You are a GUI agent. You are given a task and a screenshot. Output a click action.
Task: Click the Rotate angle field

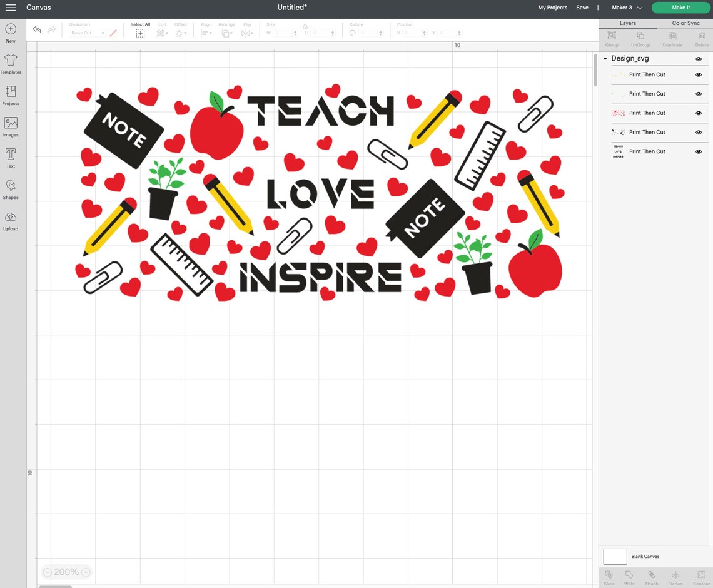tap(371, 33)
